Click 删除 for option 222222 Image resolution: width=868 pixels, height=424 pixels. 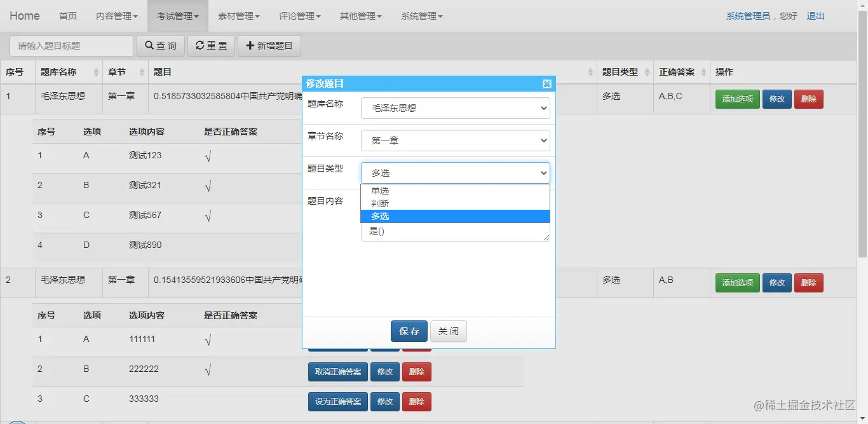pos(417,372)
